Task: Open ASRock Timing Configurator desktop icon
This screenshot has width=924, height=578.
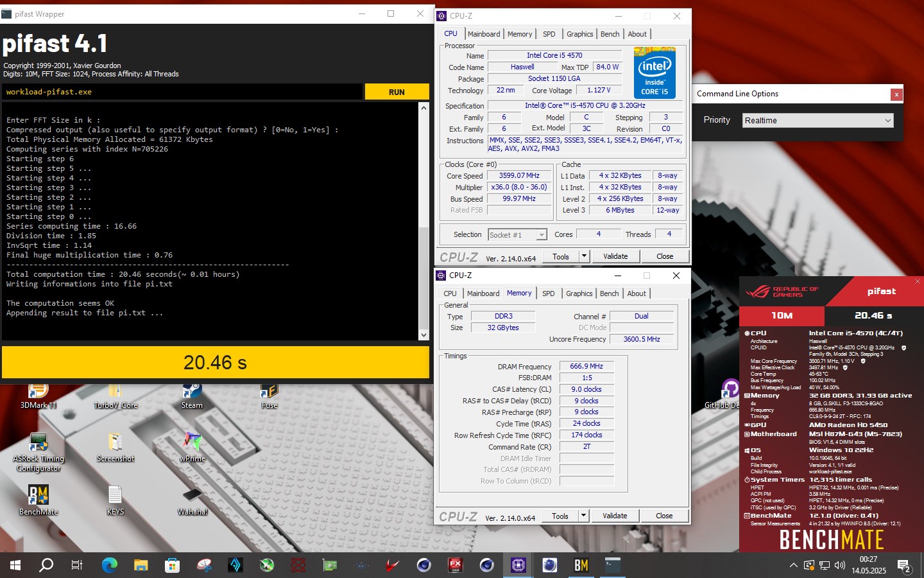Action: tap(38, 453)
